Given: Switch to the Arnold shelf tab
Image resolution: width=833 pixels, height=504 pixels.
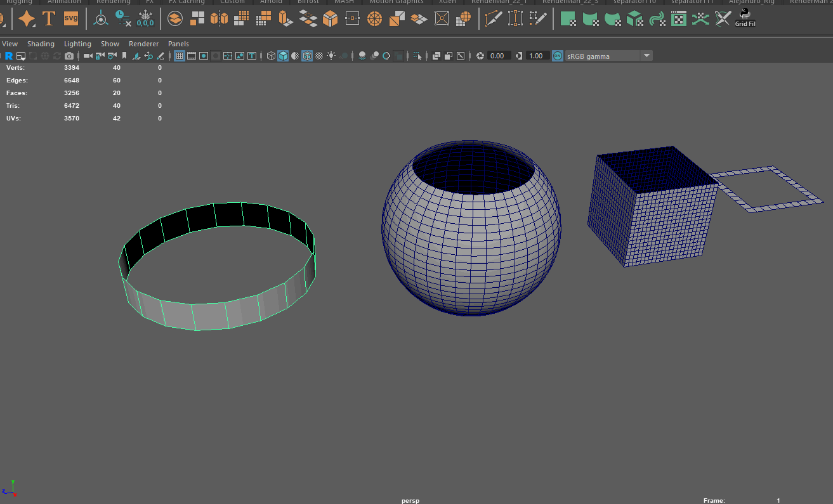Looking at the screenshot, I should click(271, 2).
